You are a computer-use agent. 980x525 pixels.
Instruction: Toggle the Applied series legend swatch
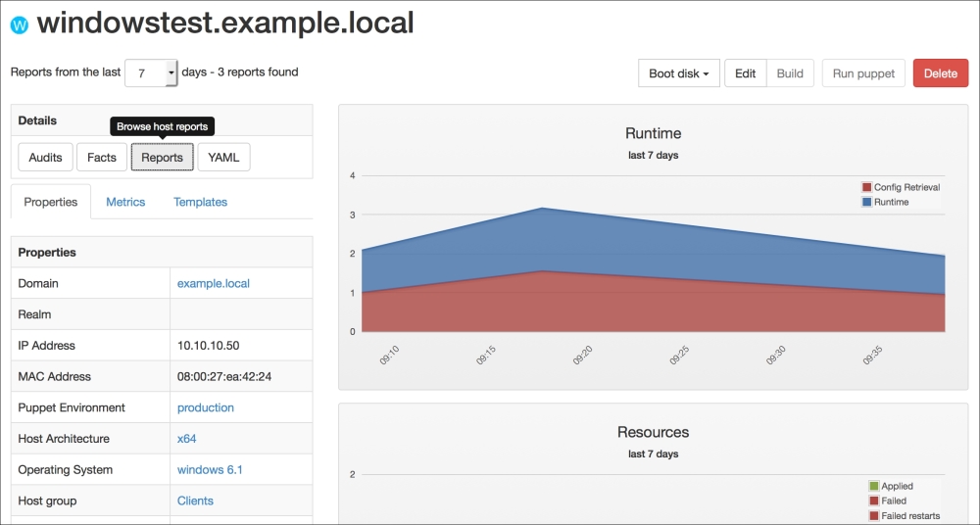click(x=873, y=486)
